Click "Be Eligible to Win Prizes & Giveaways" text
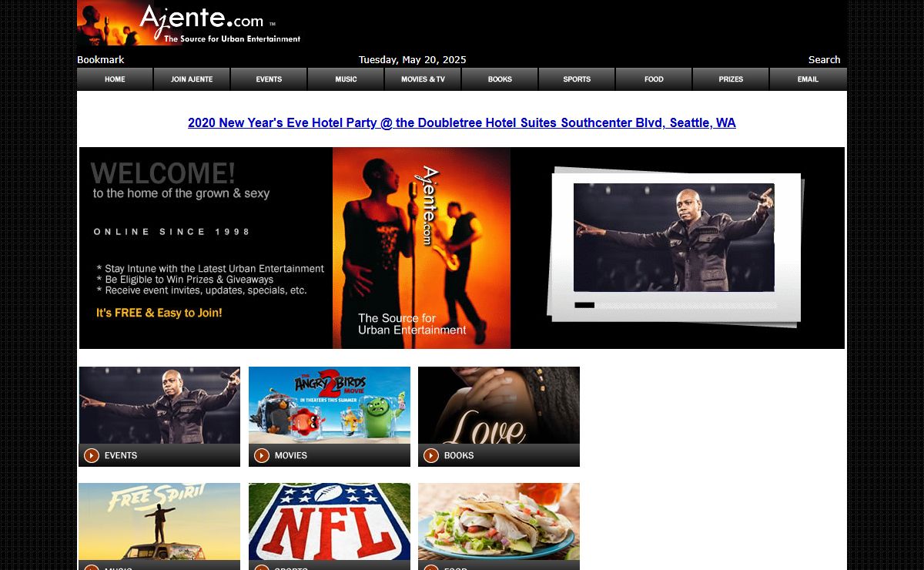Image resolution: width=924 pixels, height=570 pixels. point(185,280)
